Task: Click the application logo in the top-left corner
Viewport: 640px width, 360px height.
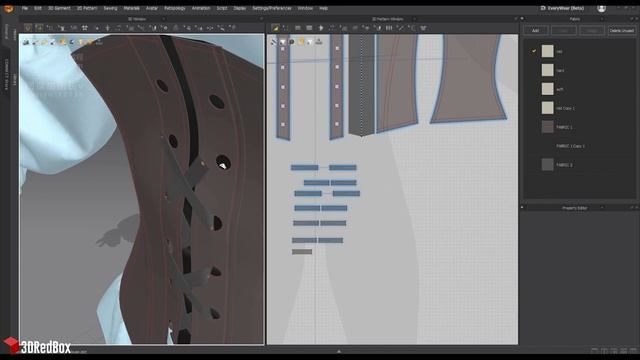Action: click(8, 8)
